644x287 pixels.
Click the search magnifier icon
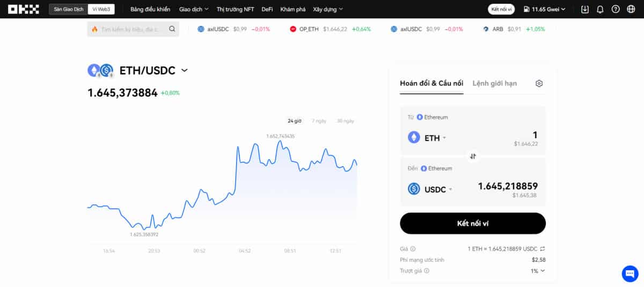tap(172, 29)
